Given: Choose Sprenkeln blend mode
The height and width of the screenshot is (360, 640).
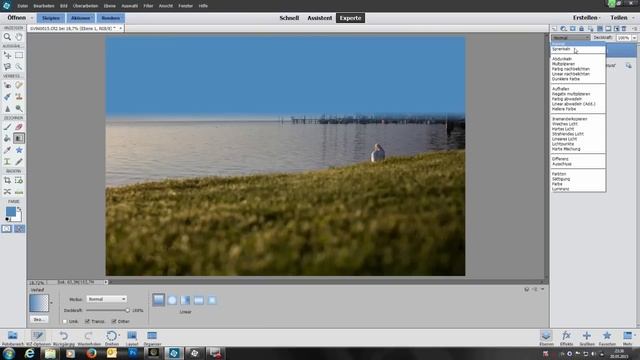Looking at the screenshot, I should pyautogui.click(x=561, y=49).
